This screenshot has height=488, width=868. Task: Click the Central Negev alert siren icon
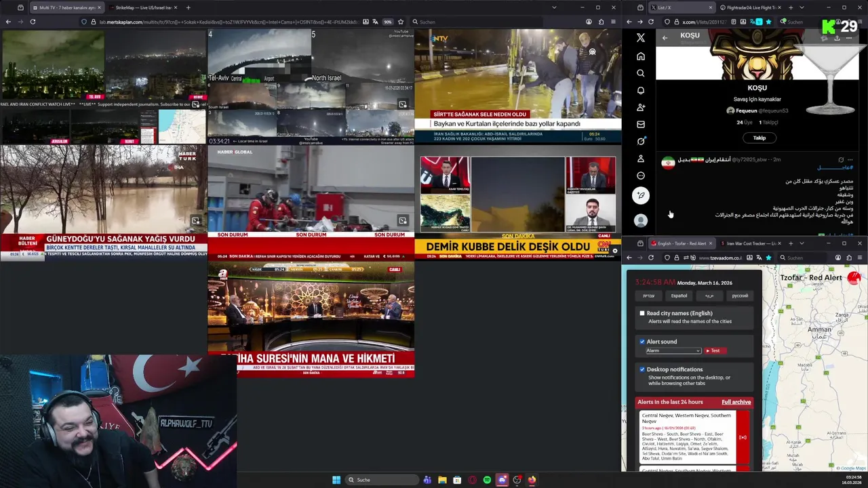click(743, 437)
